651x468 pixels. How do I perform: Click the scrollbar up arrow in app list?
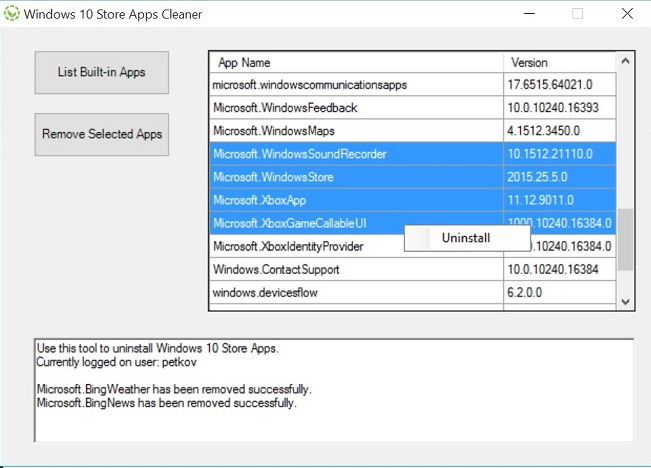click(x=625, y=61)
